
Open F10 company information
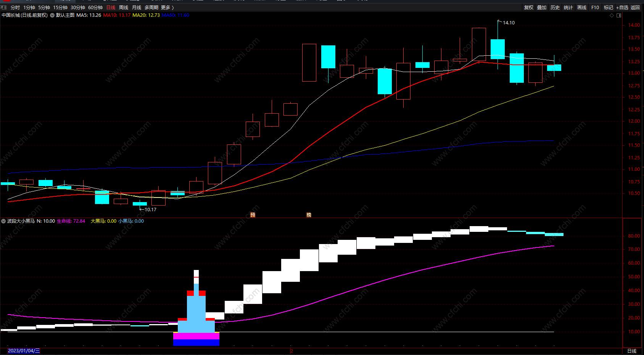pos(595,8)
